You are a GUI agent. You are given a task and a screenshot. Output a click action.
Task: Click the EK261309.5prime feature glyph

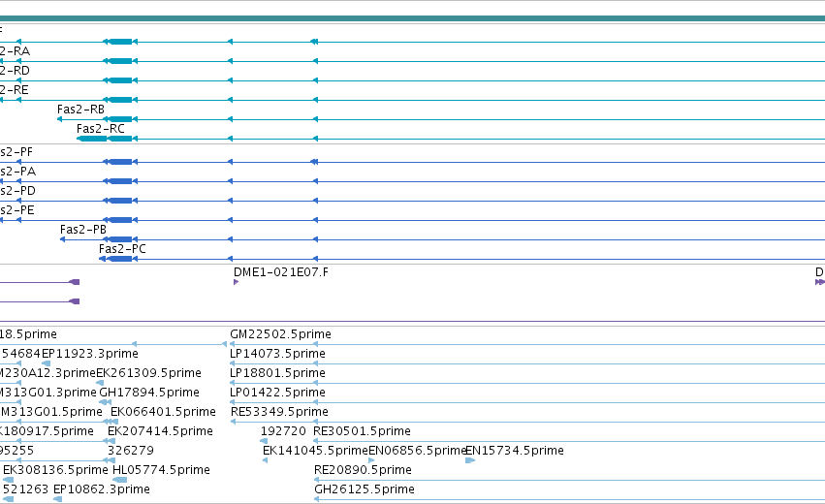coord(100,383)
